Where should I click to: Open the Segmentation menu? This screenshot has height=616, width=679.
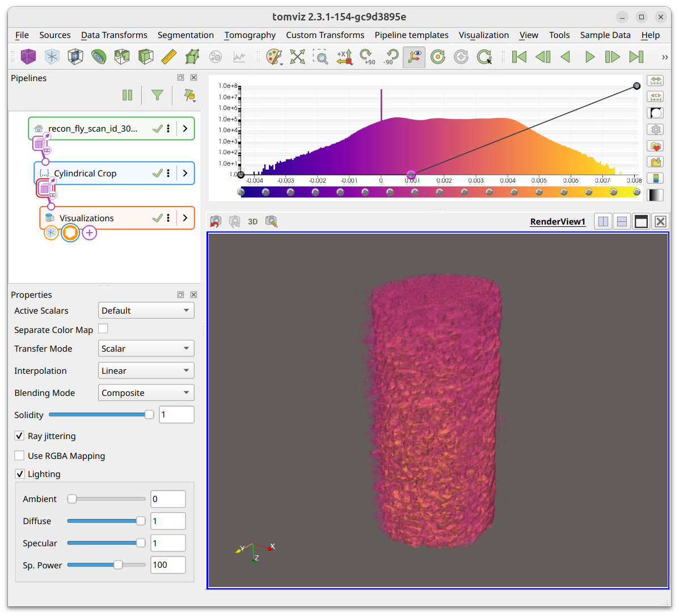tap(185, 35)
